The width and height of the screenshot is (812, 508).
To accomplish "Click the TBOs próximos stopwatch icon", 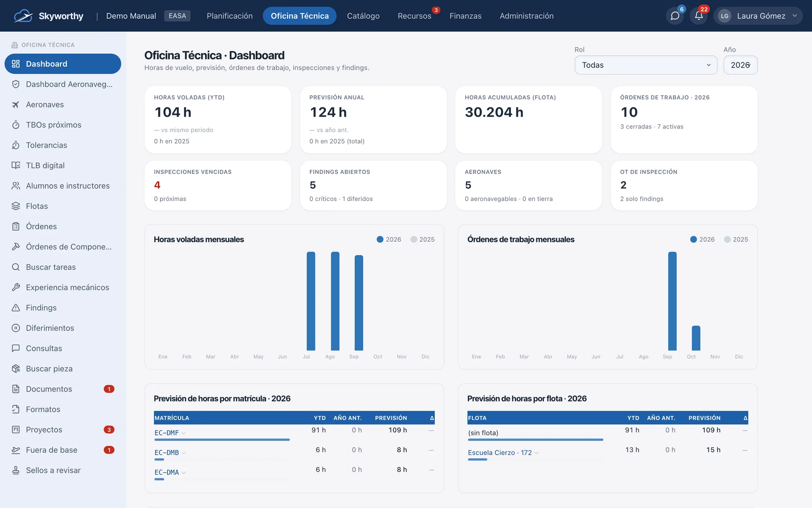I will pos(16,125).
